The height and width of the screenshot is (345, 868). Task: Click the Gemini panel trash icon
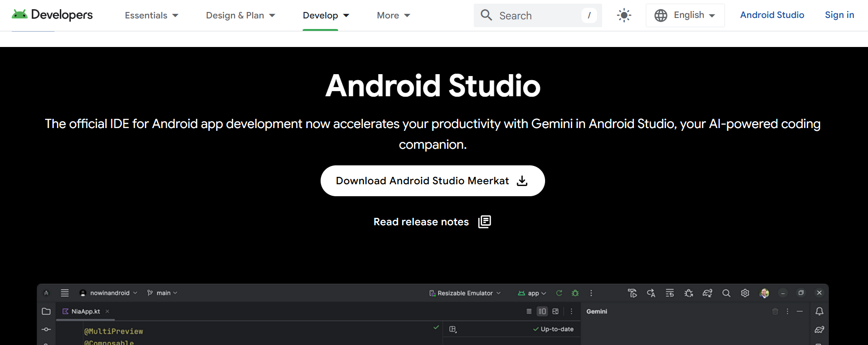tap(775, 311)
